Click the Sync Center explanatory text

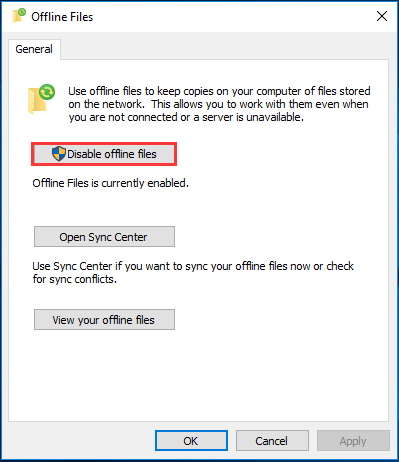click(193, 272)
